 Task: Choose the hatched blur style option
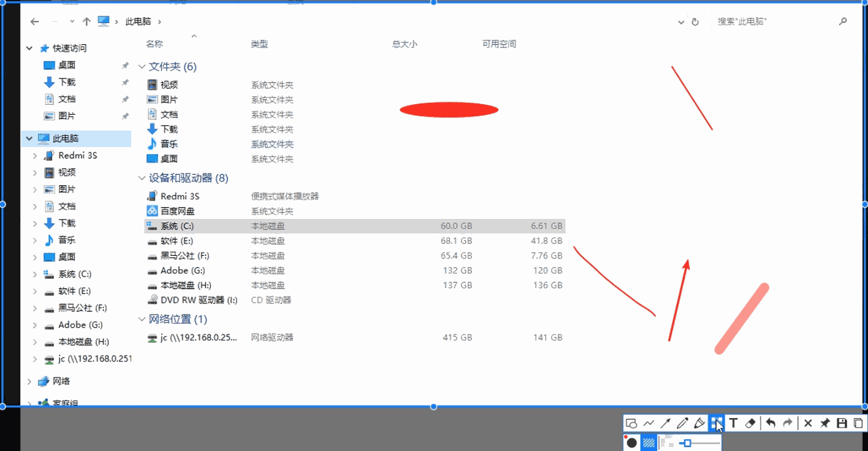[649, 443]
